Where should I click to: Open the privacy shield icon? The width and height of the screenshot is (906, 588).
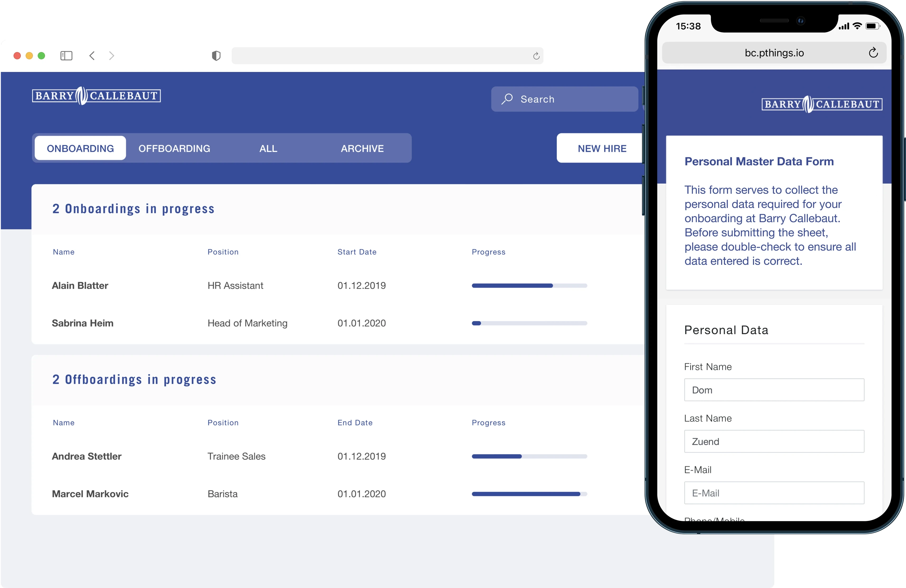[x=216, y=56]
